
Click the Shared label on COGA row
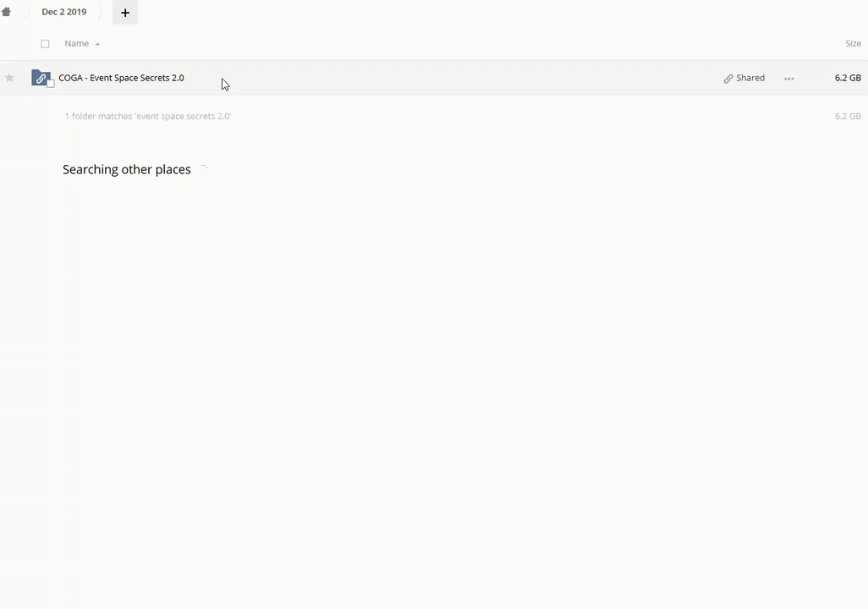point(750,78)
